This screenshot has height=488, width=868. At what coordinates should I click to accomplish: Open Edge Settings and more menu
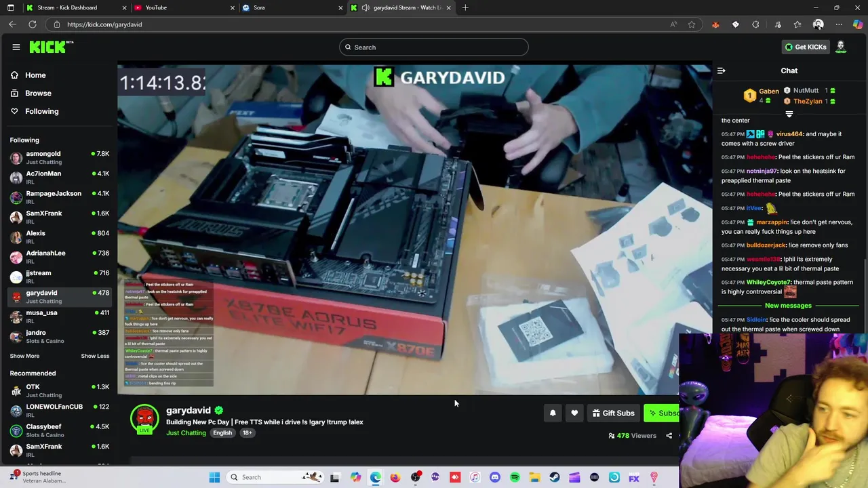tap(839, 24)
